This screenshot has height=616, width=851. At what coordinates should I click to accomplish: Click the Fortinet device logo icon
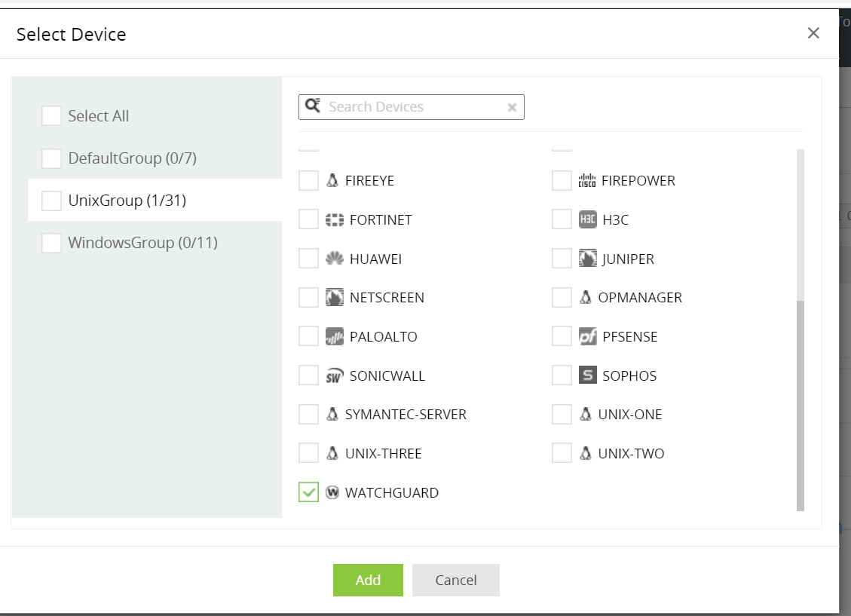[335, 220]
